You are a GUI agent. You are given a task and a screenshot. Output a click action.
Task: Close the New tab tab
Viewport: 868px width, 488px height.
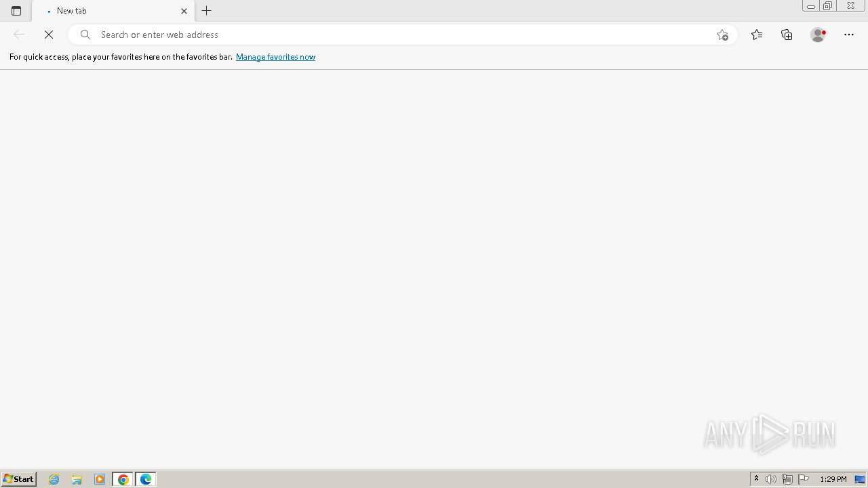(x=184, y=11)
